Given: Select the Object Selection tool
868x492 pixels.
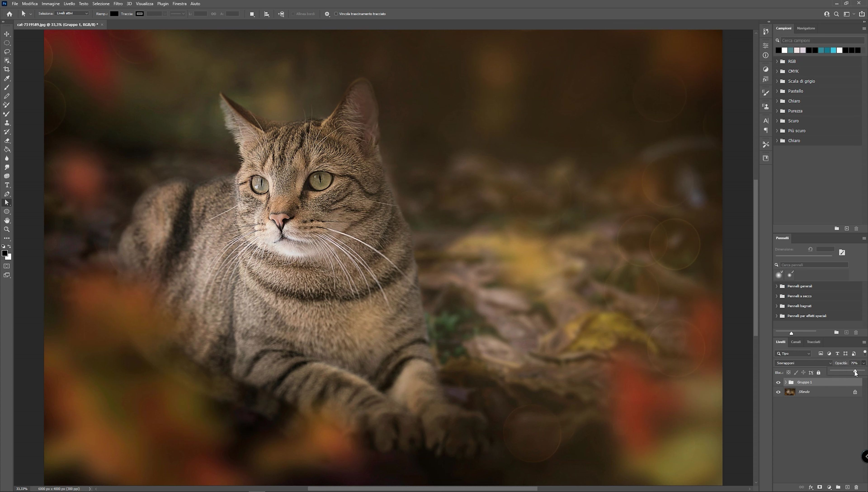Looking at the screenshot, I should point(7,61).
